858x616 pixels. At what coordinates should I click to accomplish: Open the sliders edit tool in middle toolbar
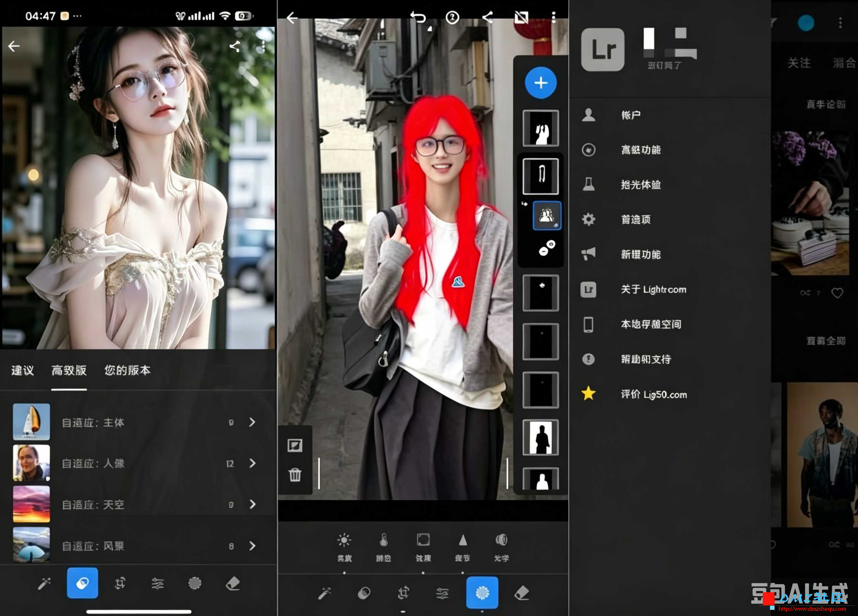point(442,593)
